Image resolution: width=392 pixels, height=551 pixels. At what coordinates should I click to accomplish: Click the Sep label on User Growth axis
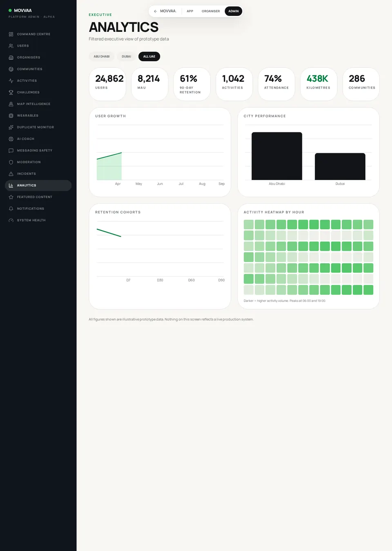tap(221, 184)
